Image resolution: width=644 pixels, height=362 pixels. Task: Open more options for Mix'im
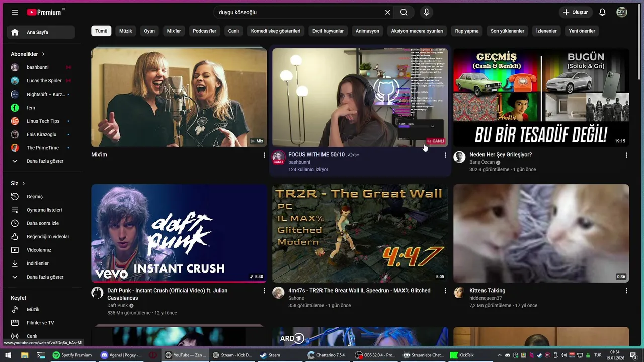[x=264, y=155]
